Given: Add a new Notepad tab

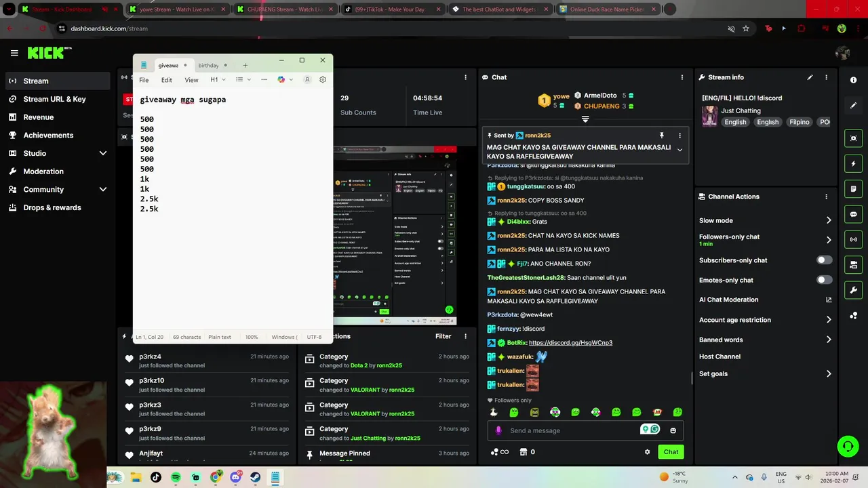Looking at the screenshot, I should coord(245,66).
